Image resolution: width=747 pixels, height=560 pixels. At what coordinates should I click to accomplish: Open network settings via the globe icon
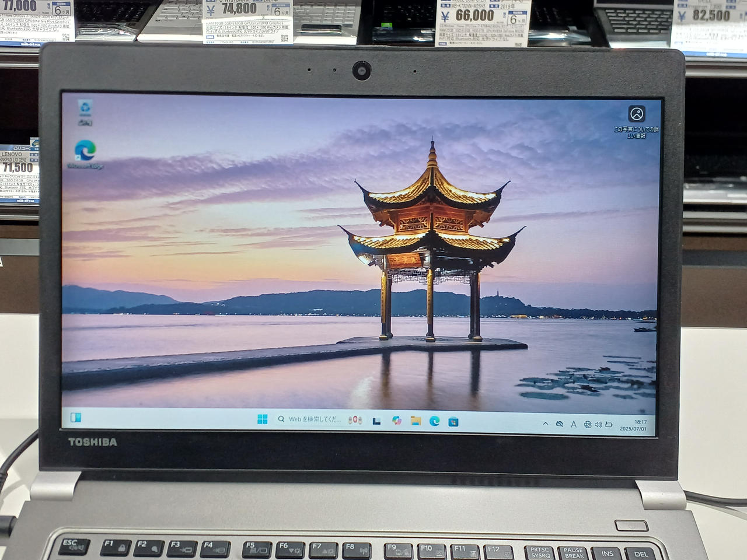[587, 425]
